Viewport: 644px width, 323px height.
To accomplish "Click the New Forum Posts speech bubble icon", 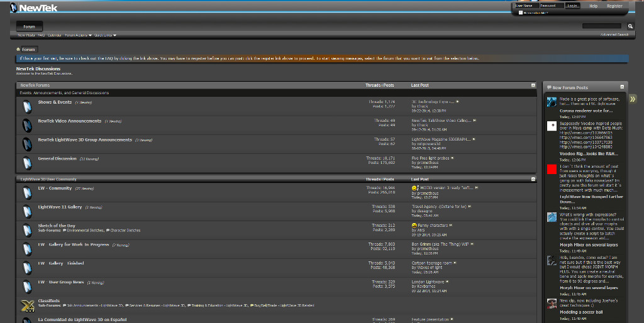I will tap(549, 87).
